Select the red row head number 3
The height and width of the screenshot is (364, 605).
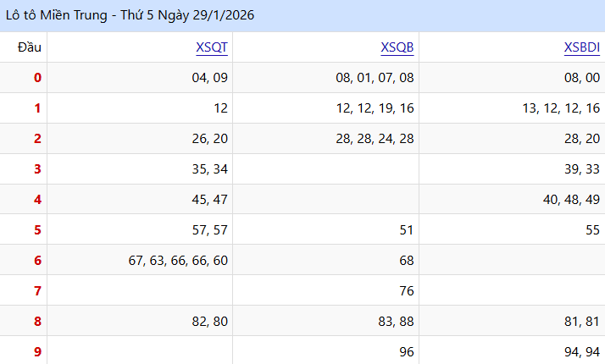pyautogui.click(x=37, y=169)
